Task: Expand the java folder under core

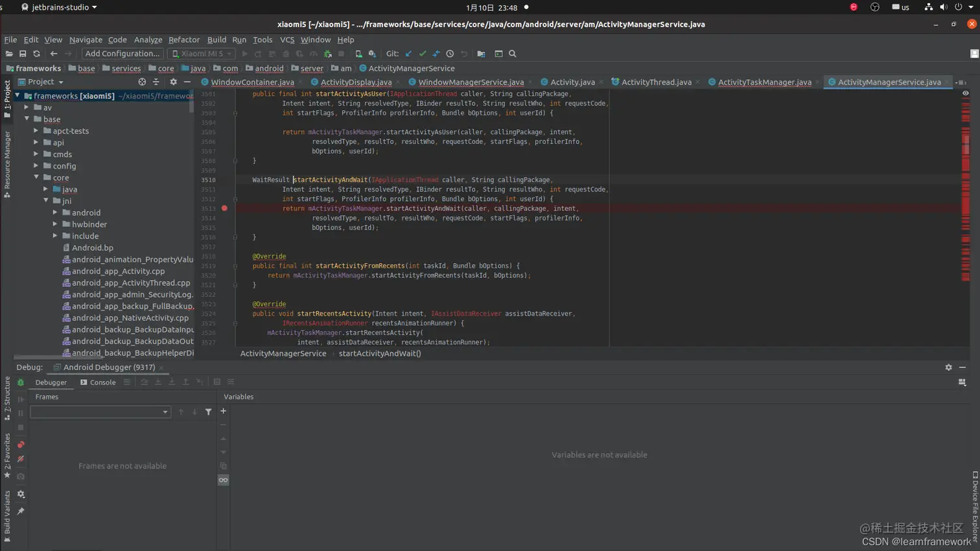Action: pyautogui.click(x=46, y=189)
